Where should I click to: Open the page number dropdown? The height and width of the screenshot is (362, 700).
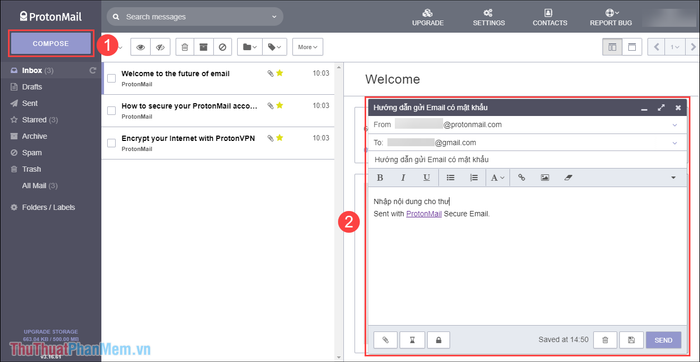point(674,47)
